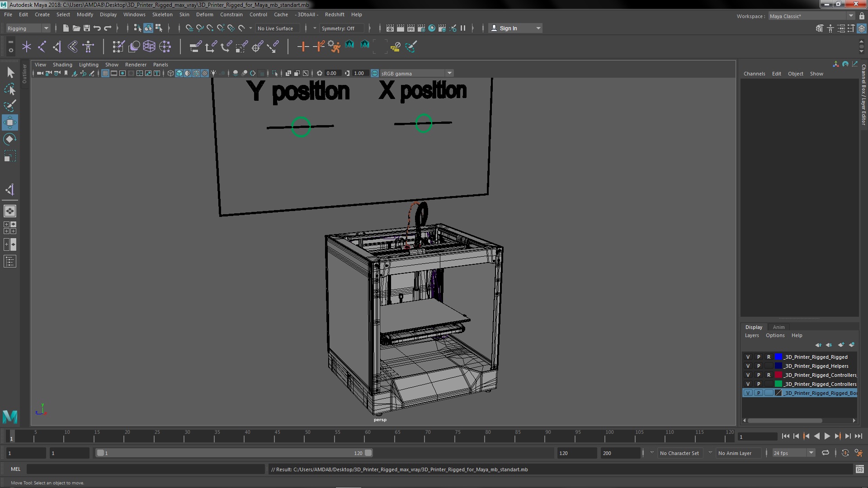Go to end of playback range
The width and height of the screenshot is (868, 488).
[x=859, y=436]
